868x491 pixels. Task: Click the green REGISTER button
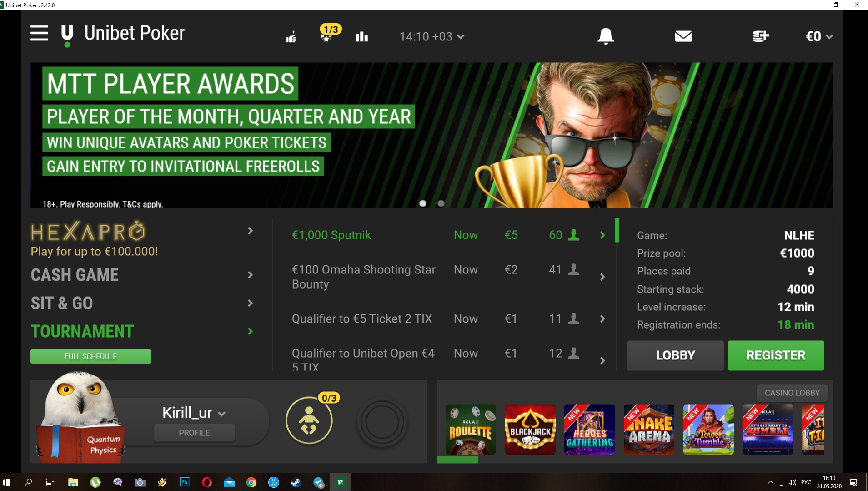(776, 355)
